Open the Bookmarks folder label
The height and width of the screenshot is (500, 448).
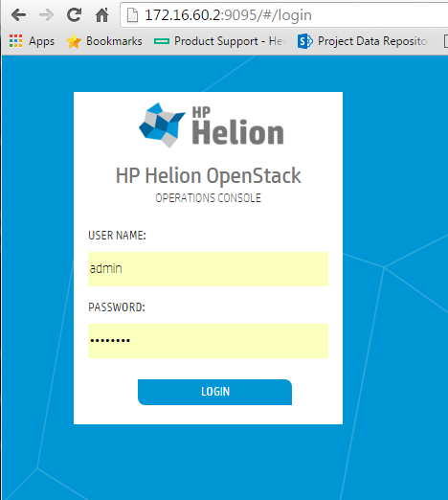tap(114, 41)
